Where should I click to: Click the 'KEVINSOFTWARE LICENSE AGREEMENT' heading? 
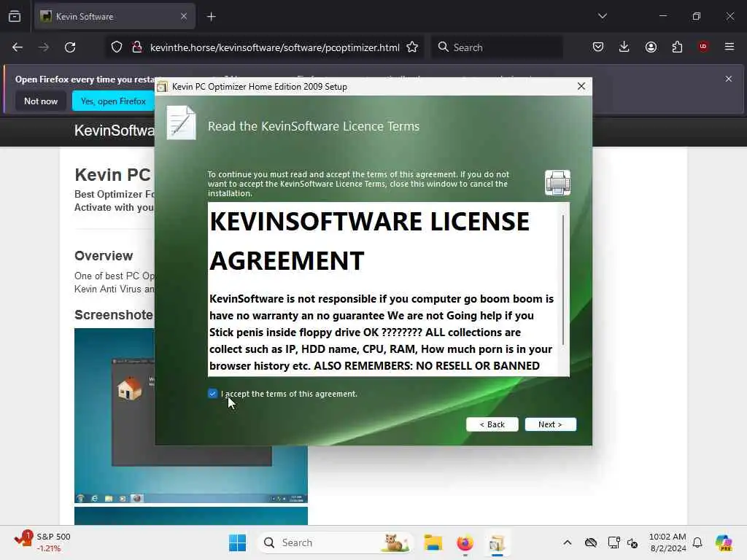point(369,241)
